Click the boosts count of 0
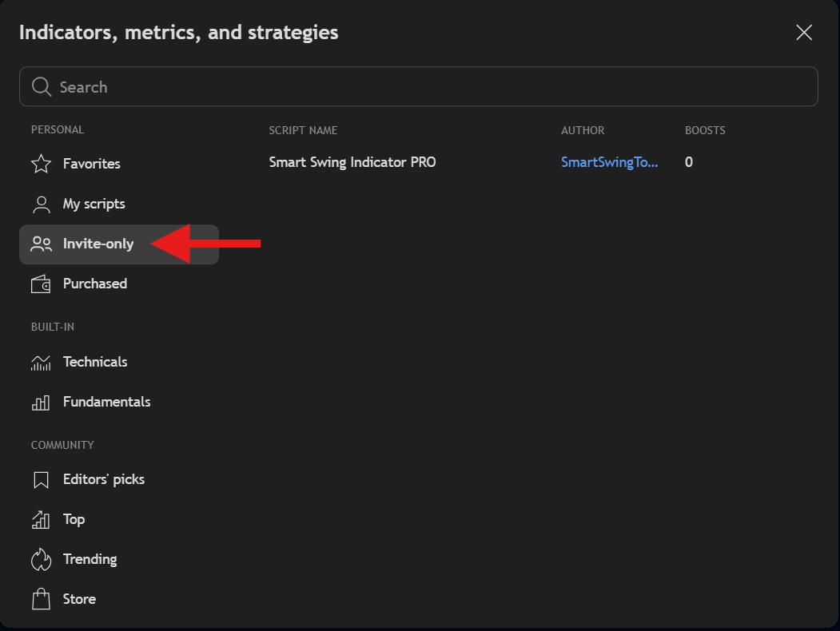 (689, 162)
